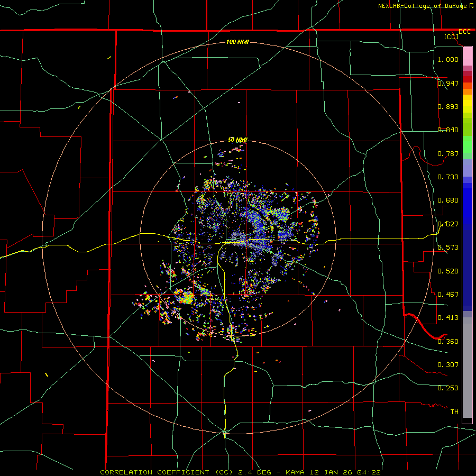Click the 1.000 value on the color scale
The width and height of the screenshot is (476, 476).
(448, 59)
